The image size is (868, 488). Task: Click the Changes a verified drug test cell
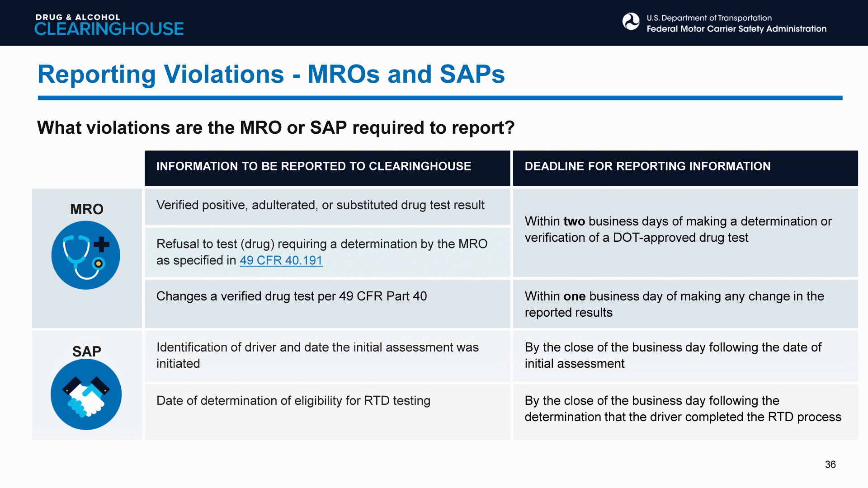292,296
